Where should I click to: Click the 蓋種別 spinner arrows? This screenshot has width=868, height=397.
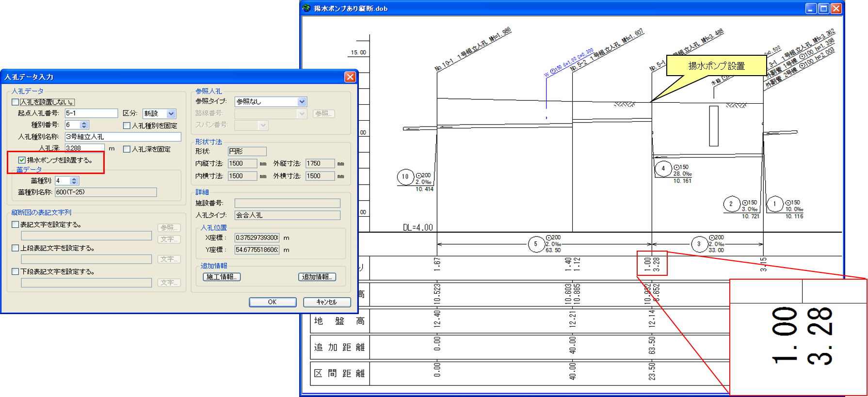click(x=74, y=181)
